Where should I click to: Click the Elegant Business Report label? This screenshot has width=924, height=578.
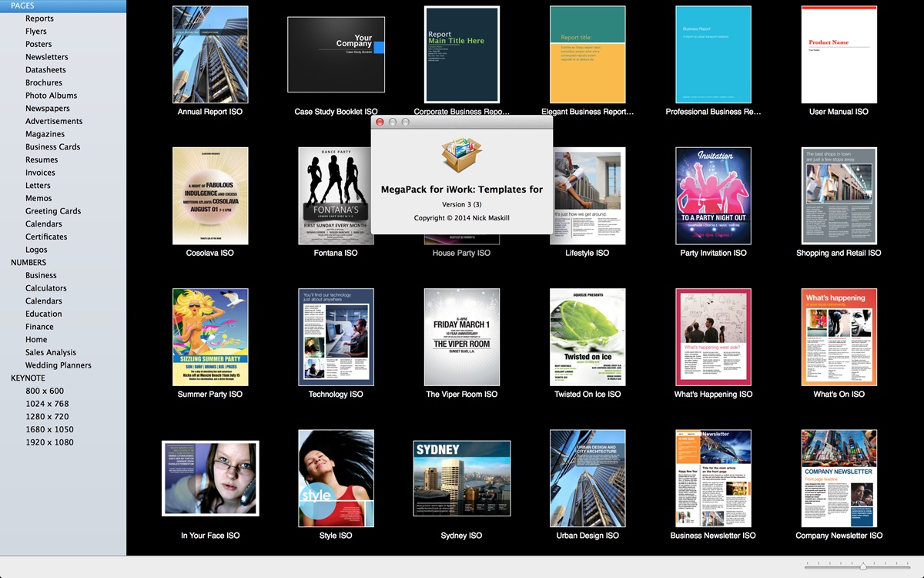pyautogui.click(x=588, y=112)
